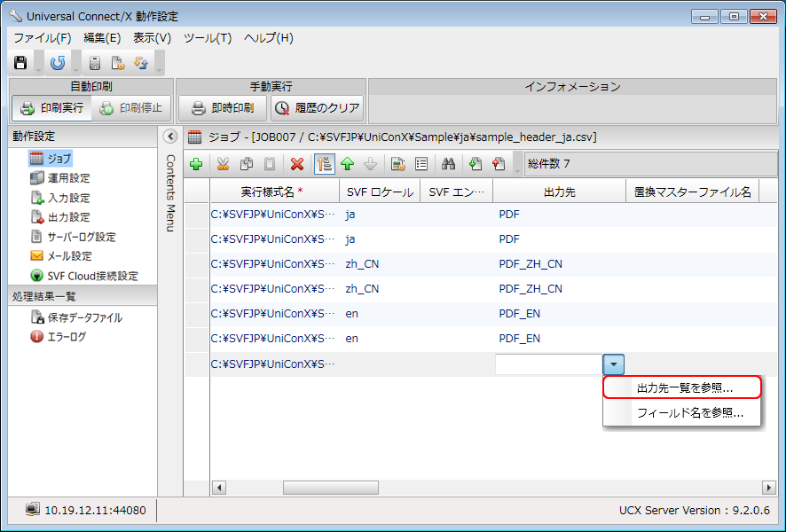
Task: Click the 履歴のクリア button
Action: click(x=318, y=107)
